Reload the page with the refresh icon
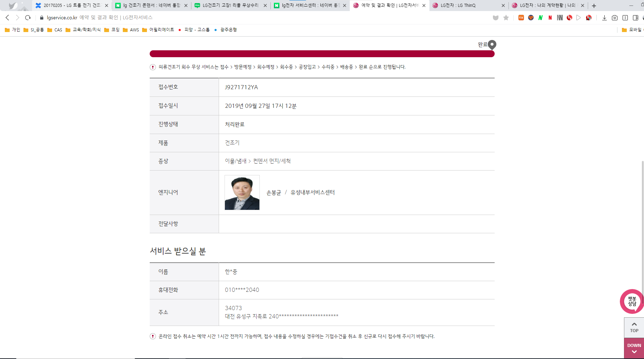This screenshot has width=644, height=359. (x=28, y=18)
